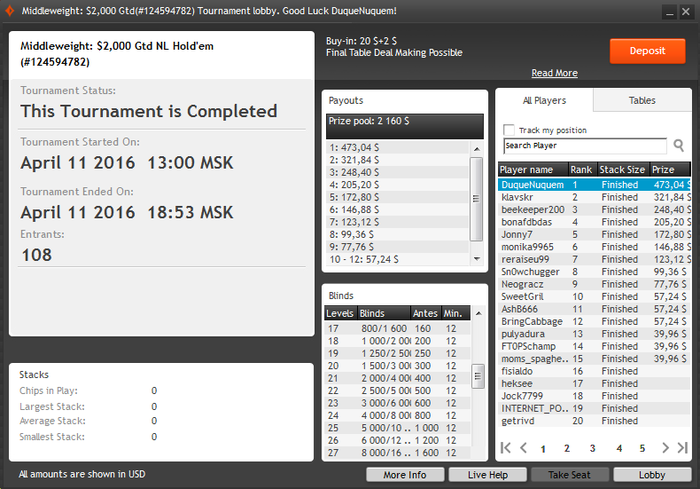Image resolution: width=700 pixels, height=489 pixels.
Task: Select player FT0PSchamp row
Action: tap(594, 347)
